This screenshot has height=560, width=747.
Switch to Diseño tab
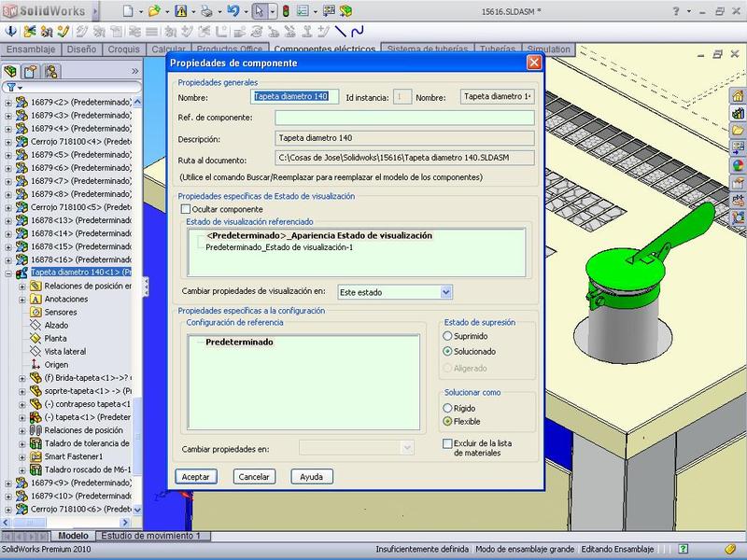(x=81, y=49)
